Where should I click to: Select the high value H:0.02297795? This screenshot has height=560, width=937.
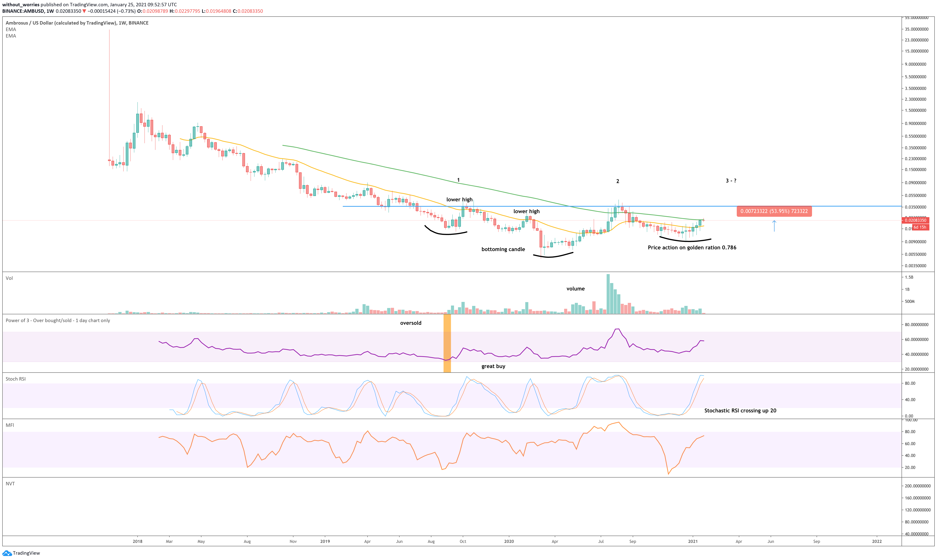[x=185, y=11]
